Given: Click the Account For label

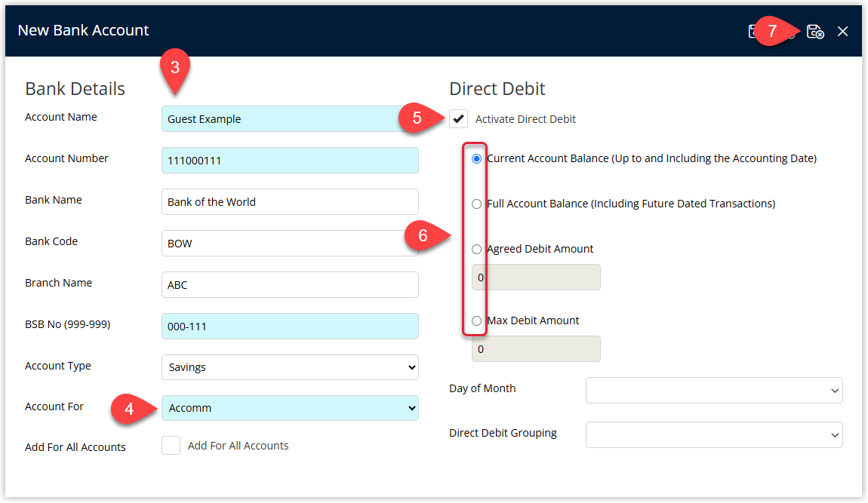Looking at the screenshot, I should point(54,406).
